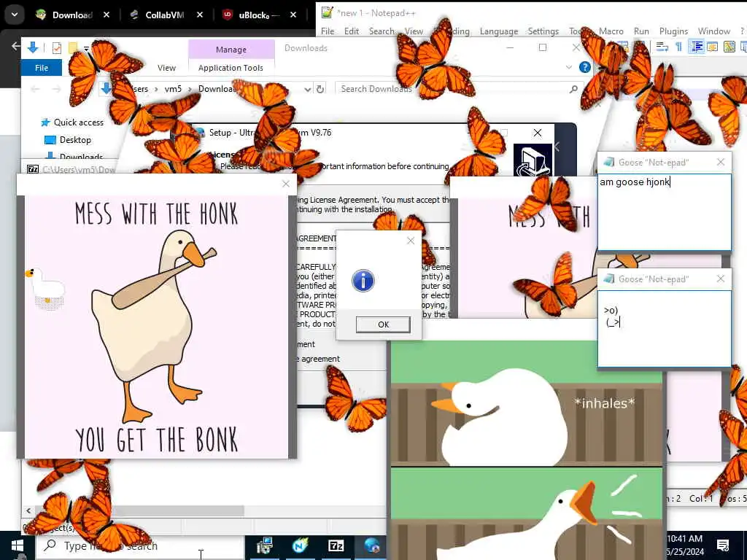Image resolution: width=747 pixels, height=560 pixels.
Task: Open Notepad++ Run menu
Action: (x=641, y=31)
